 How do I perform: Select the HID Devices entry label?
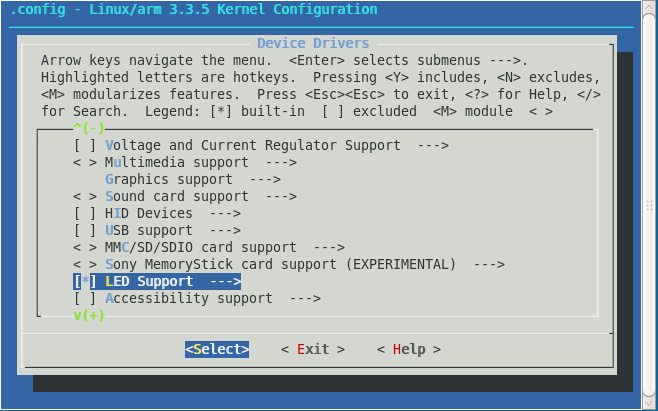[x=149, y=213]
